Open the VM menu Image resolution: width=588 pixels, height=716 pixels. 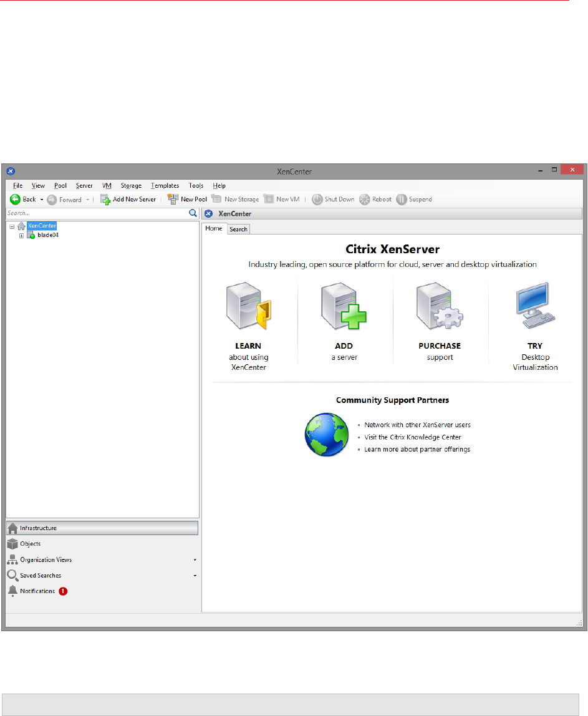pos(107,186)
